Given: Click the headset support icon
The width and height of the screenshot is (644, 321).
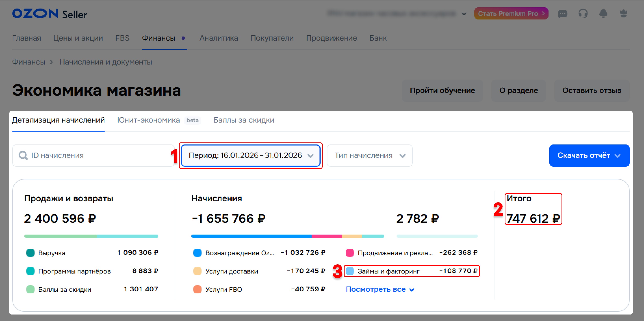Looking at the screenshot, I should click(583, 14).
